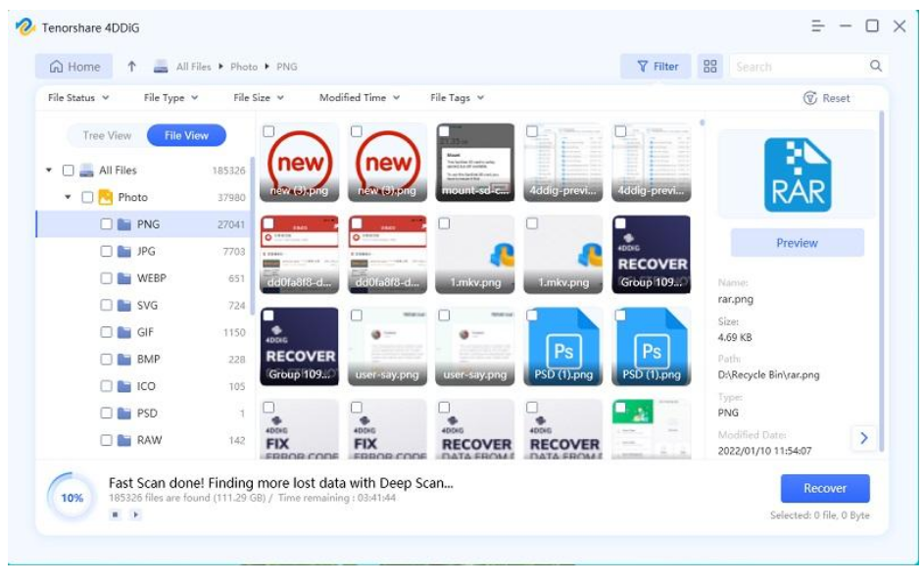Click the Recover button
Viewport: 924px width, 585px height.
click(x=825, y=488)
